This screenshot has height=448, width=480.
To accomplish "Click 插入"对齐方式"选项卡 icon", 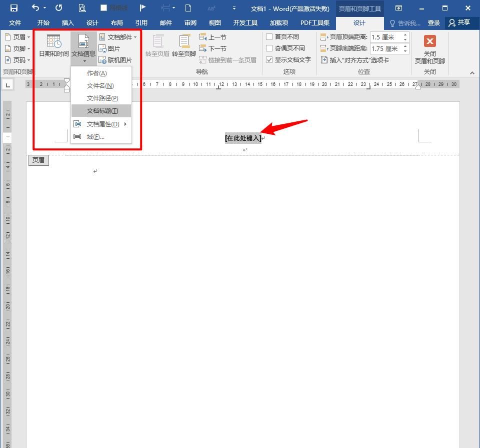I will tap(324, 59).
